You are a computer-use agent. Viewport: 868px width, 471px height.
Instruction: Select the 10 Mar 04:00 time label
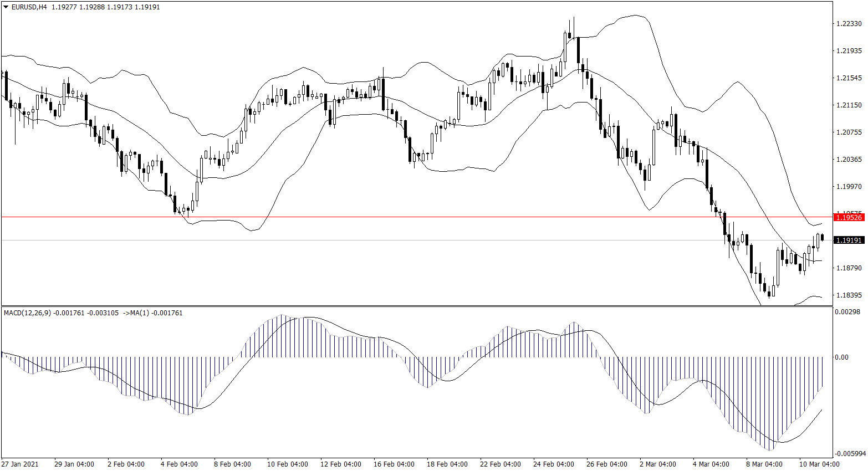(x=819, y=464)
